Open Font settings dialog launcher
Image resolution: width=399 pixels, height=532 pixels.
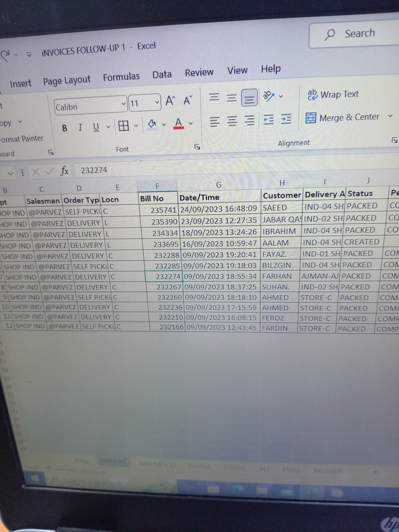[197, 147]
